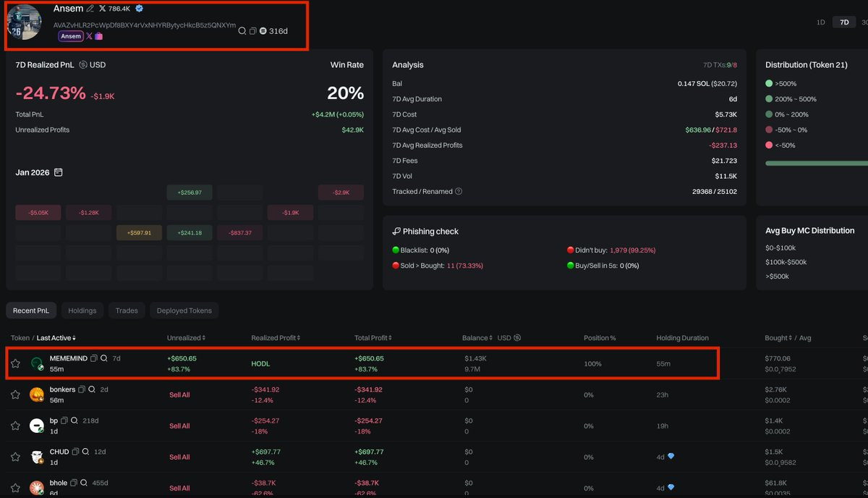Search the bonkers token via its magnifier icon
The image size is (868, 498).
tap(92, 389)
